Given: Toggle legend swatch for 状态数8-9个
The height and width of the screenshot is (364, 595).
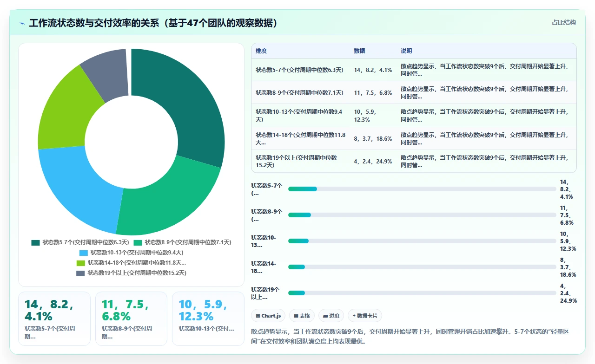Looking at the screenshot, I should click(x=138, y=242).
